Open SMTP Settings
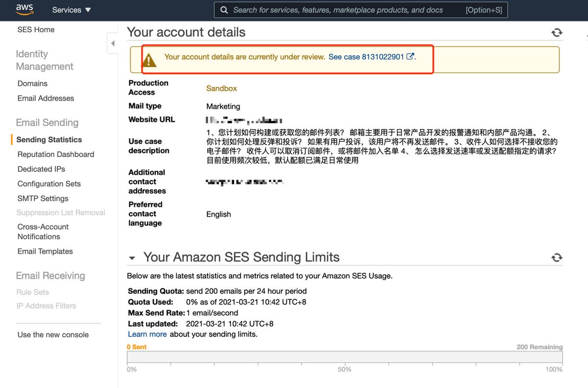The height and width of the screenshot is (388, 588). tap(43, 199)
